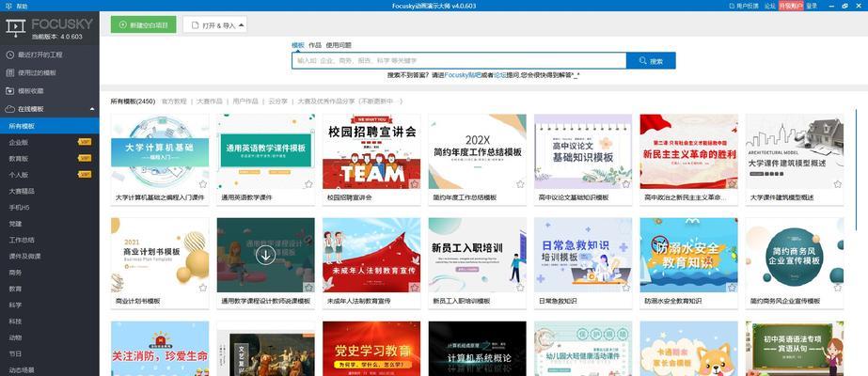Click 登录 in title bar
Image resolution: width=868 pixels, height=376 pixels.
pos(812,6)
